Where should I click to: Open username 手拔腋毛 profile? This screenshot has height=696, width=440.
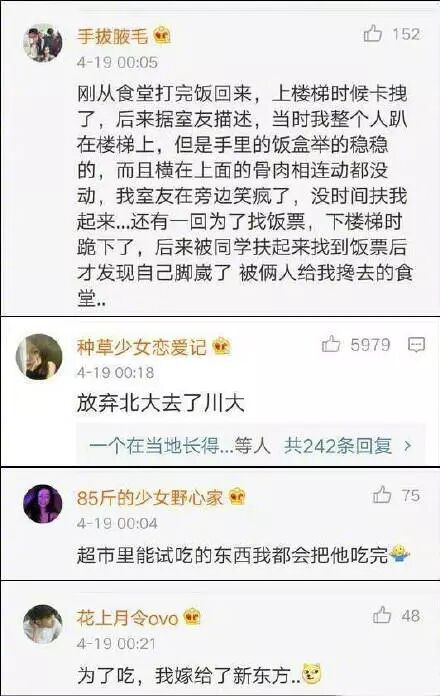pos(112,36)
